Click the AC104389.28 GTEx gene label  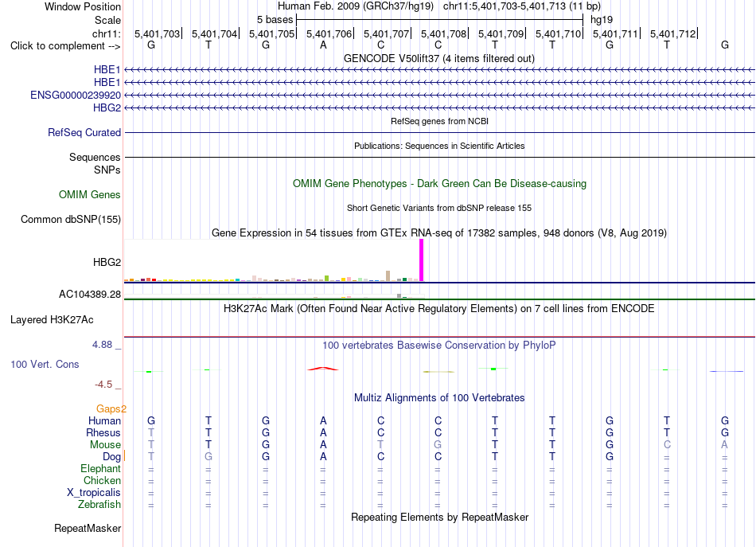90,295
